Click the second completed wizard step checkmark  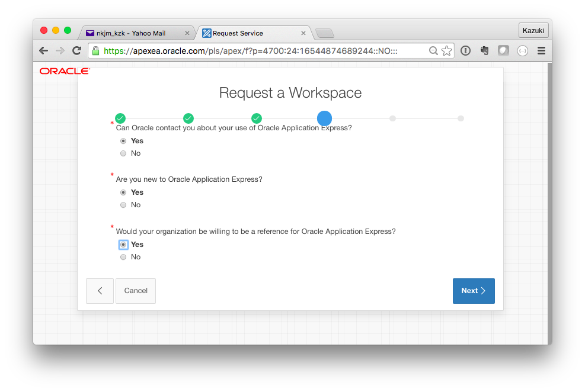(188, 118)
